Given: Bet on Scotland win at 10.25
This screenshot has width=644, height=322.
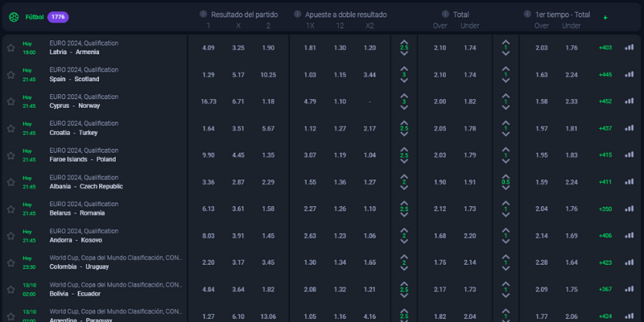Looking at the screenshot, I should [268, 75].
